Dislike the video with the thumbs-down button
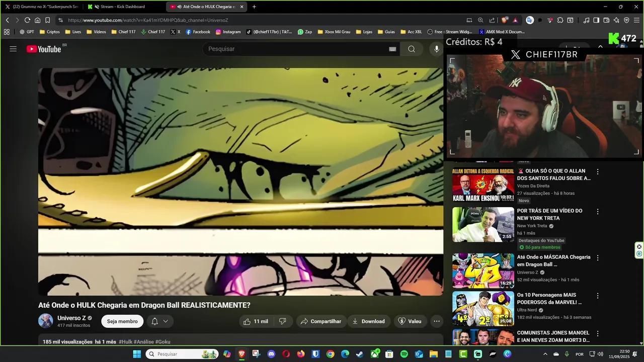The height and width of the screenshot is (362, 644). [283, 321]
